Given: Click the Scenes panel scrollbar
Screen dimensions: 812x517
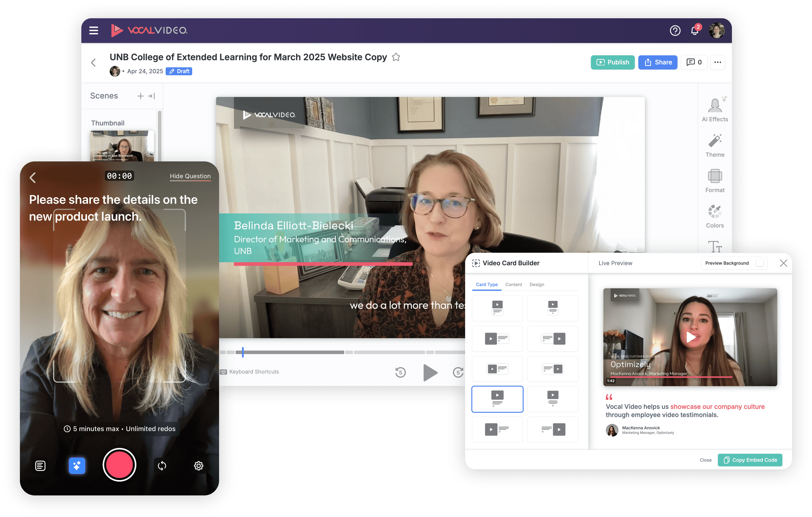Looking at the screenshot, I should coord(160,135).
